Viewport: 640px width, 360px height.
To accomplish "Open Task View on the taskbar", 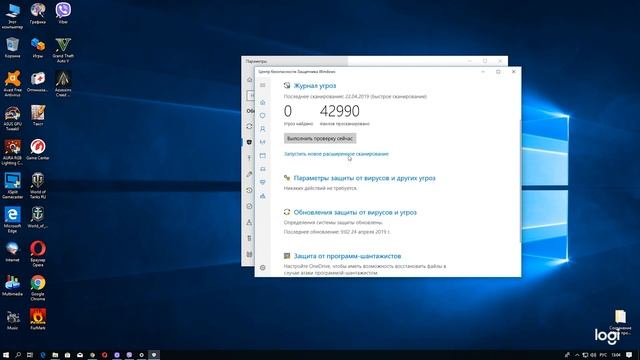I will (x=30, y=355).
